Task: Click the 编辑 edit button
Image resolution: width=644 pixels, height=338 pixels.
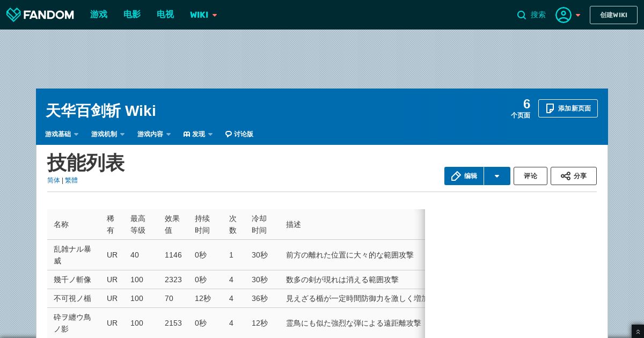Action: [464, 176]
